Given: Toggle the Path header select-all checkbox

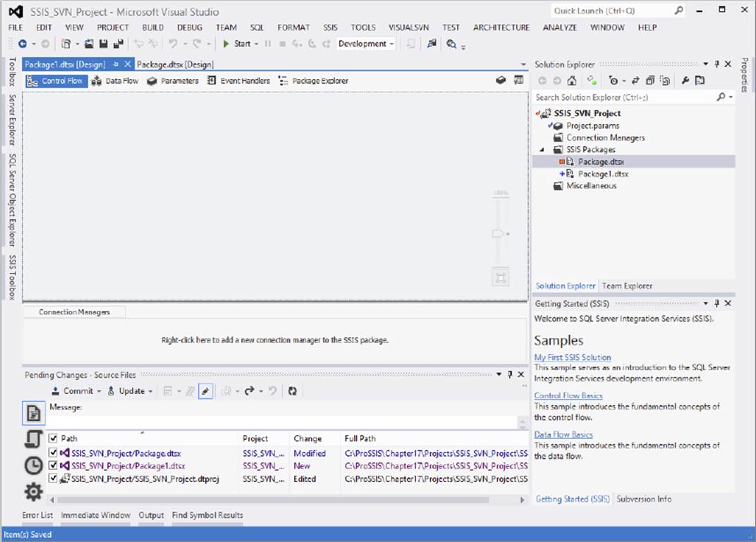Looking at the screenshot, I should 53,438.
